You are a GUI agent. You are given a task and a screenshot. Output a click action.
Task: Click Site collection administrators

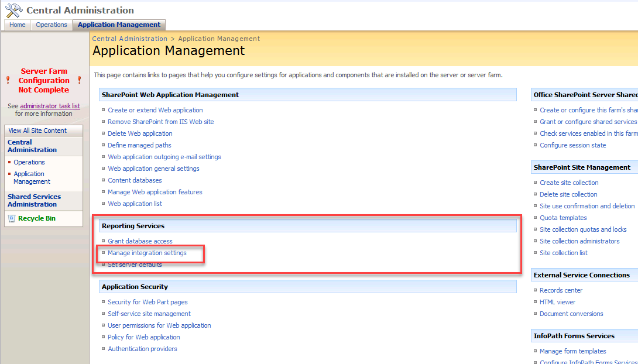tap(579, 241)
